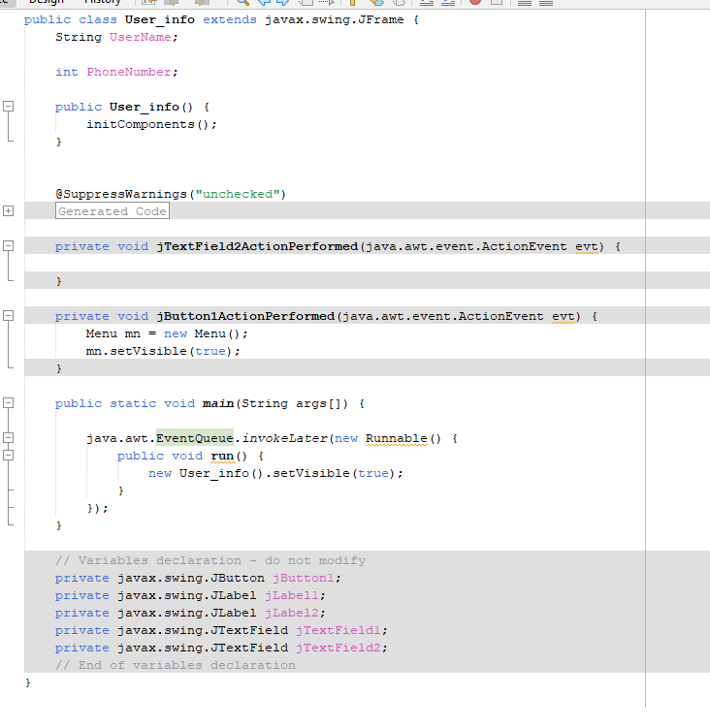Click the 'jButton1ActionPerformed' method name
710x728 pixels.
(245, 317)
